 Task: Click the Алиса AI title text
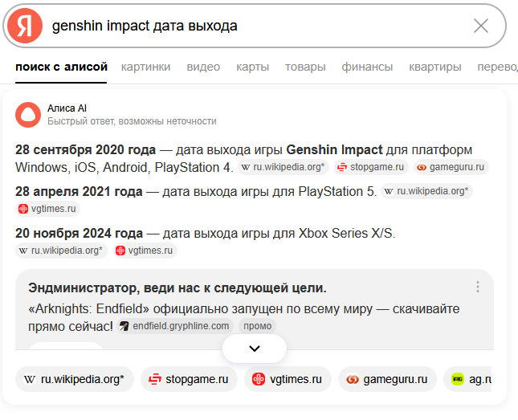[67, 108]
